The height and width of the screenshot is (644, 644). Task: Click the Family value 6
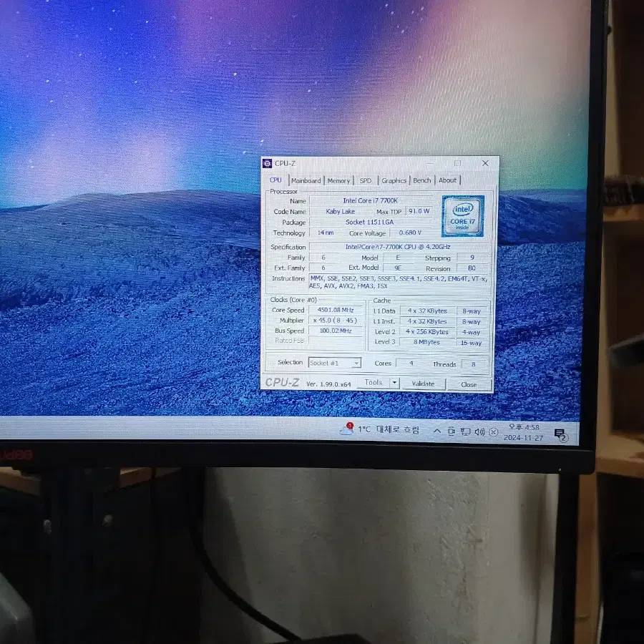click(x=323, y=258)
